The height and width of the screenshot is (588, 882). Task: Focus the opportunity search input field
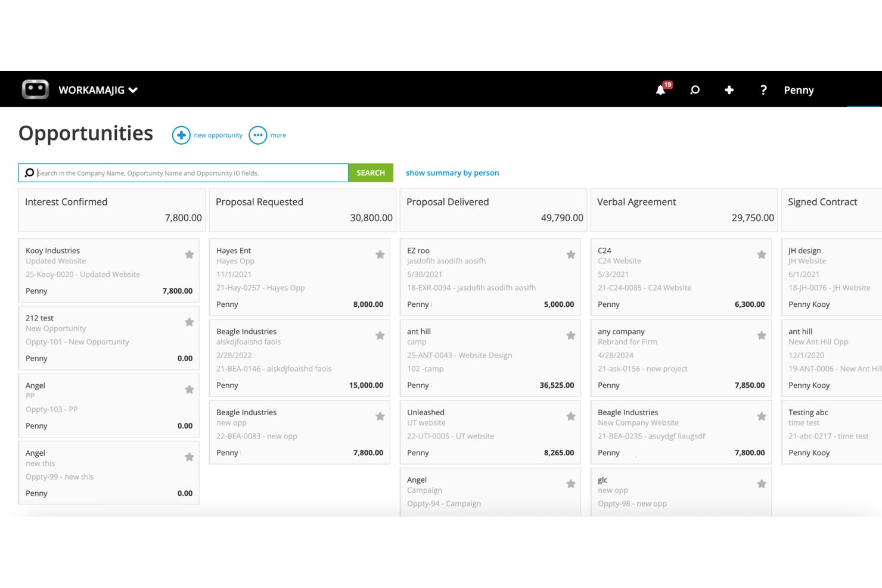(184, 173)
